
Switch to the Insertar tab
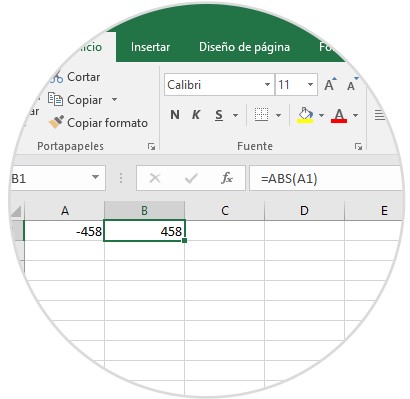150,47
